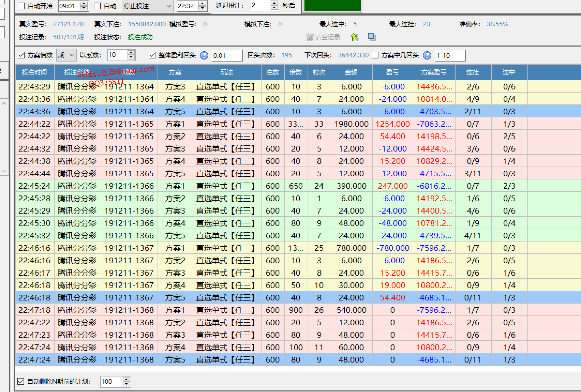Open help for 整体盈利回头
Viewport: 581px width, 392px height.
tap(204, 55)
